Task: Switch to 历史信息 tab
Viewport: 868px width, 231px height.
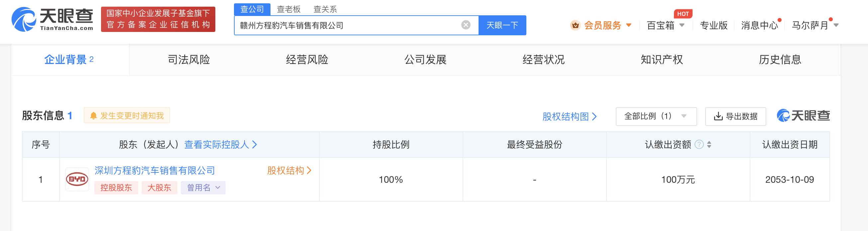Action: pyautogui.click(x=780, y=60)
